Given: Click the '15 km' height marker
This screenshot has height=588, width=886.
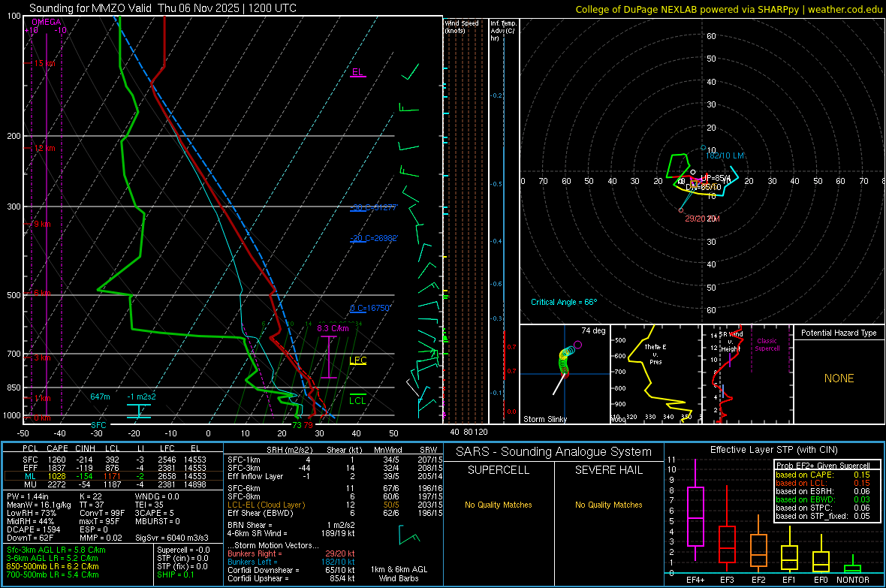Looking at the screenshot, I should coord(44,63).
